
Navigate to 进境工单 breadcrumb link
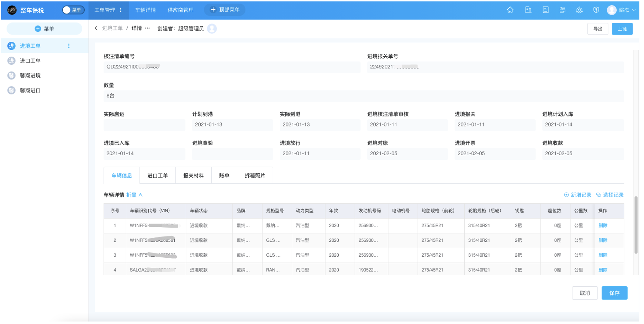point(112,28)
